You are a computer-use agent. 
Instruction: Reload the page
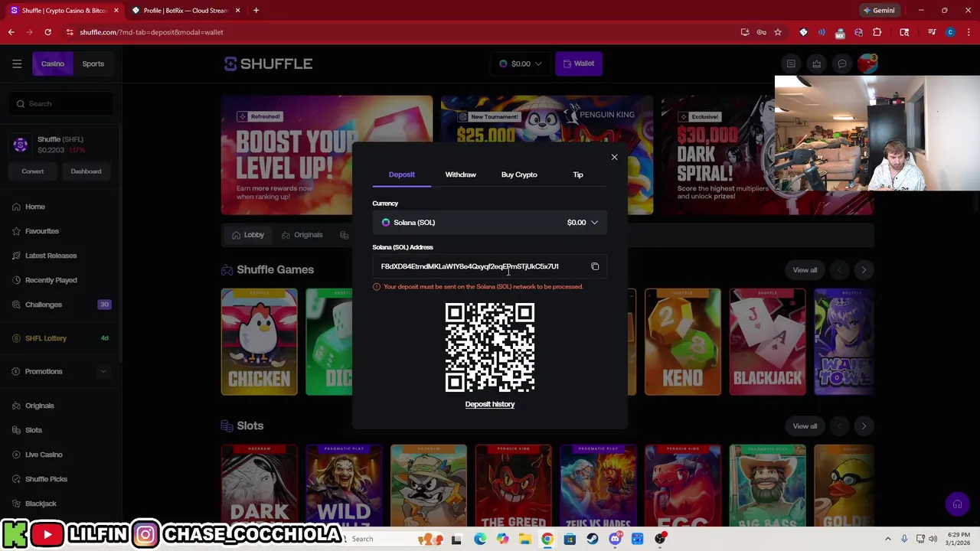point(47,32)
